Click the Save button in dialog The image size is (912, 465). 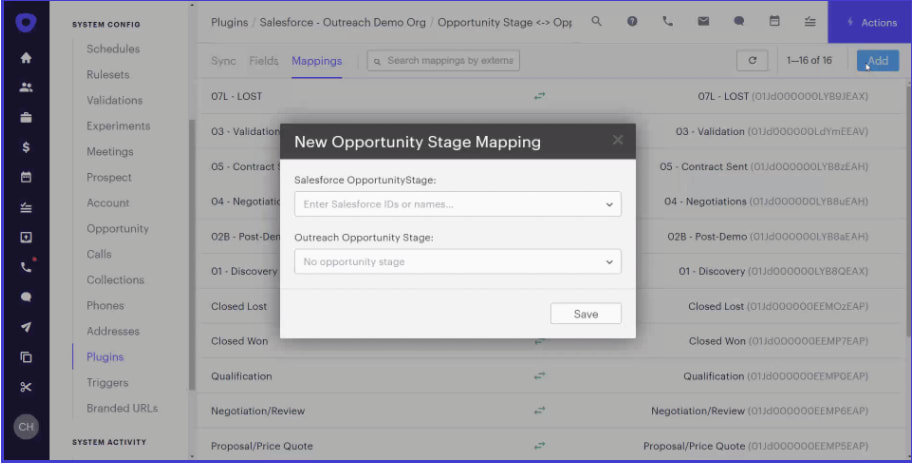pyautogui.click(x=586, y=314)
